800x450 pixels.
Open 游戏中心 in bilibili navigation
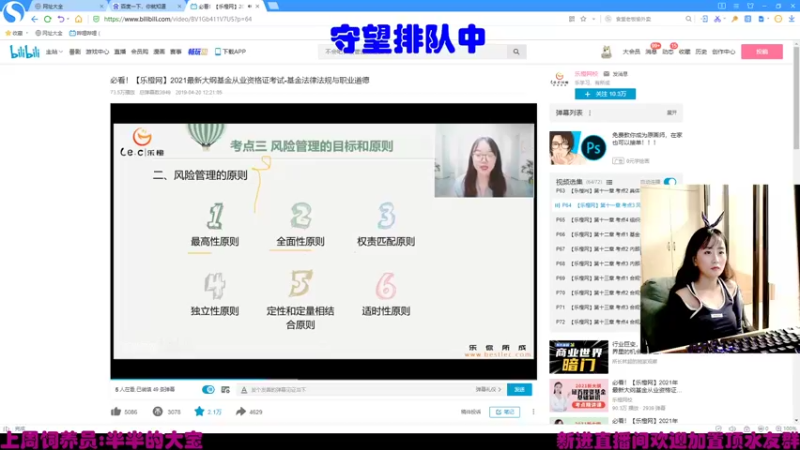97,52
